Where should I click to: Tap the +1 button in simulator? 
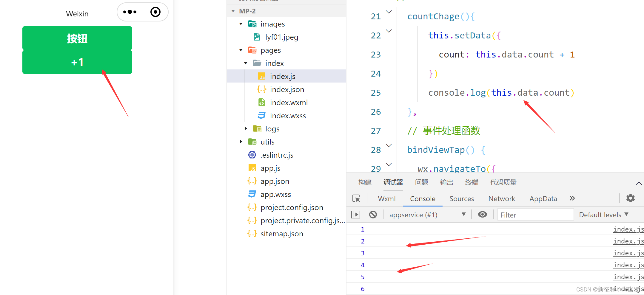click(77, 62)
